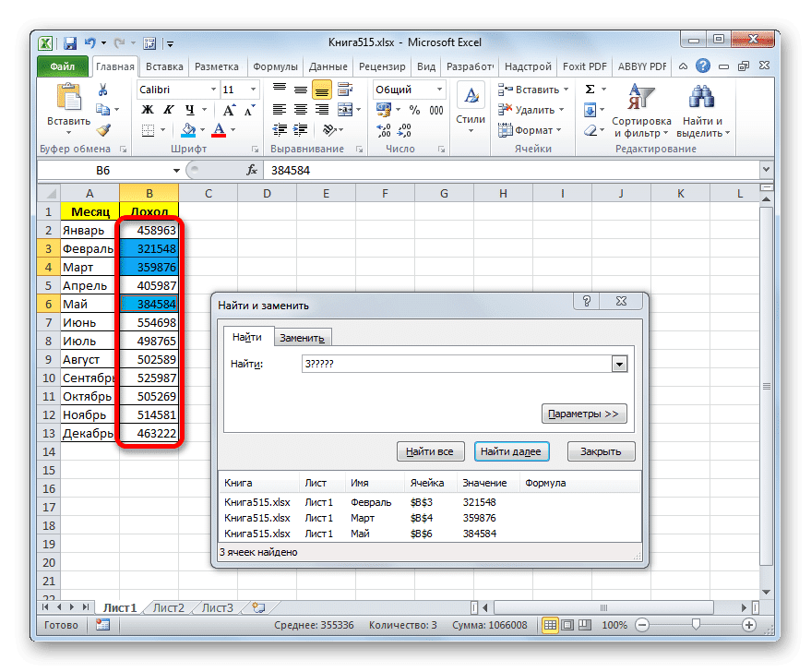The image size is (811, 672).
Task: Open the Calibri font name dropdown
Action: (x=213, y=90)
